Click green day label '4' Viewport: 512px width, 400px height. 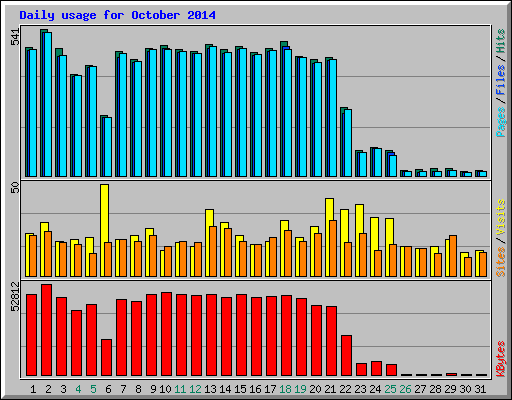[x=78, y=389]
